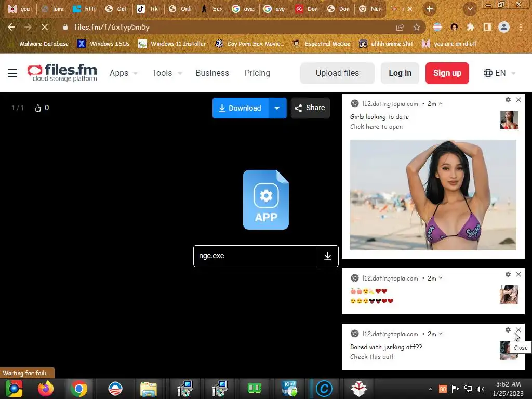532x399 pixels.
Task: Open the tab search dropdown
Action: click(470, 9)
